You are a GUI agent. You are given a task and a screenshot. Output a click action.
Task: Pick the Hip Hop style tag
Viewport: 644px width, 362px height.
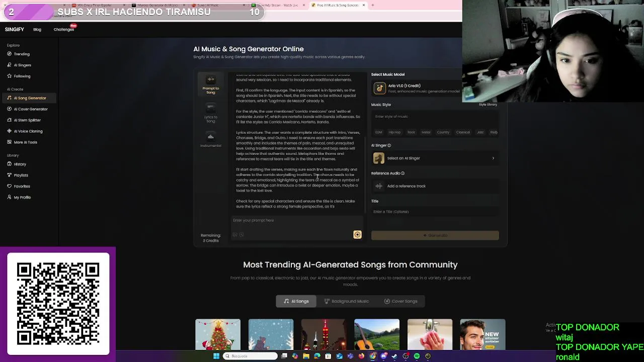(394, 132)
